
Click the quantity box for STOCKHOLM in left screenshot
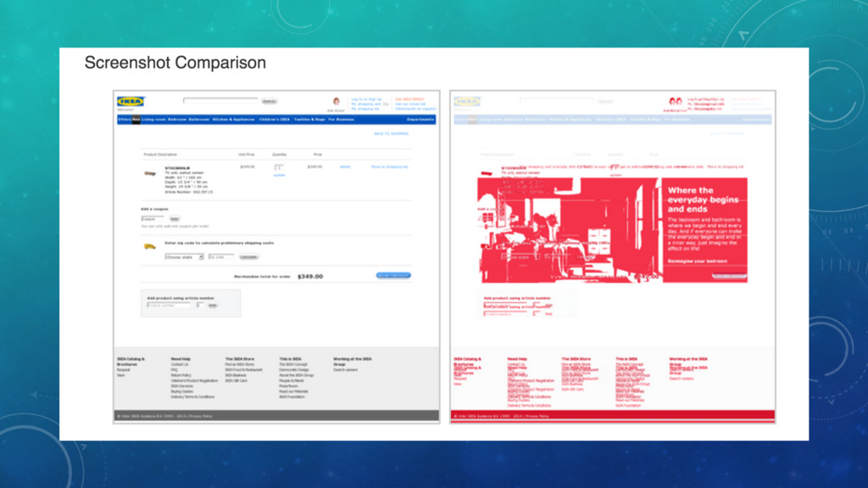[278, 167]
